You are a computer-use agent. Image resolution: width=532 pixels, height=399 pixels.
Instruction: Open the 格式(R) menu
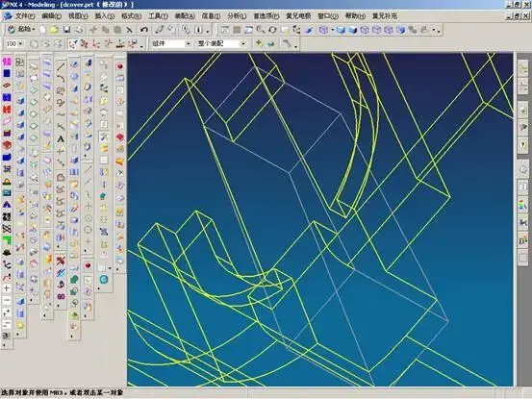click(131, 16)
